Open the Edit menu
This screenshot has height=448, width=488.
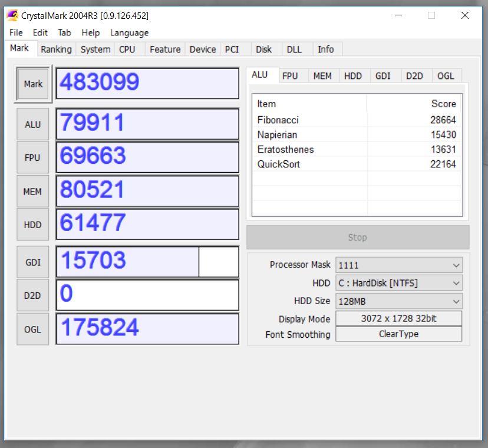pyautogui.click(x=40, y=32)
